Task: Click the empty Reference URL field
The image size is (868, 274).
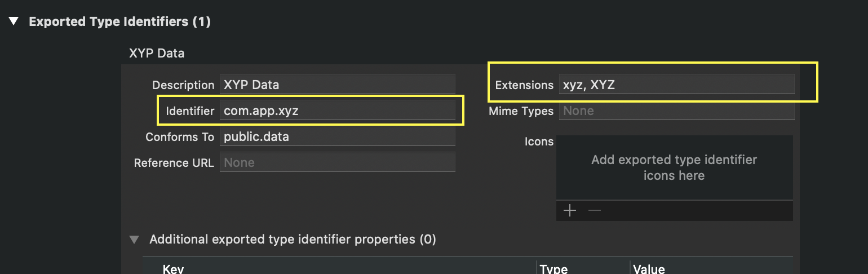Action: (x=337, y=162)
